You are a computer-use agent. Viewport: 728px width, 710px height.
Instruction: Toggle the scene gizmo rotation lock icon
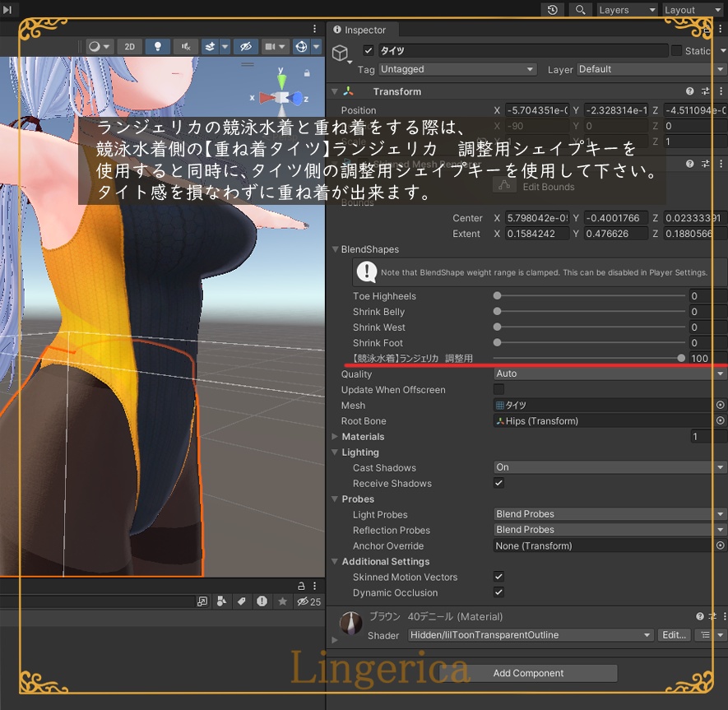(x=307, y=73)
